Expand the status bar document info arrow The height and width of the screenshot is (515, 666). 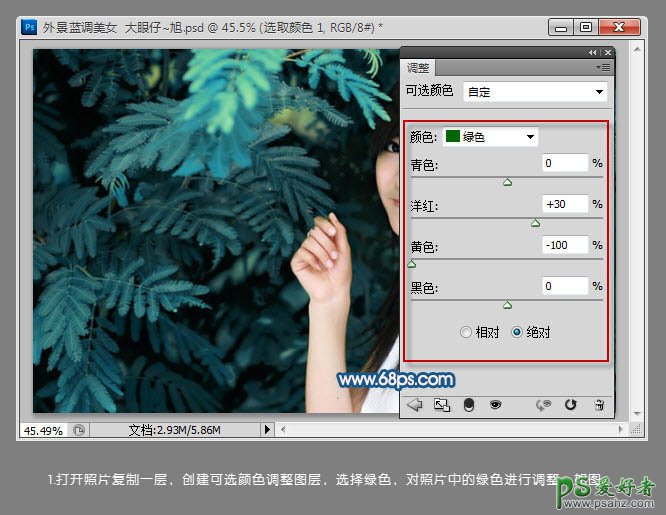pyautogui.click(x=267, y=430)
